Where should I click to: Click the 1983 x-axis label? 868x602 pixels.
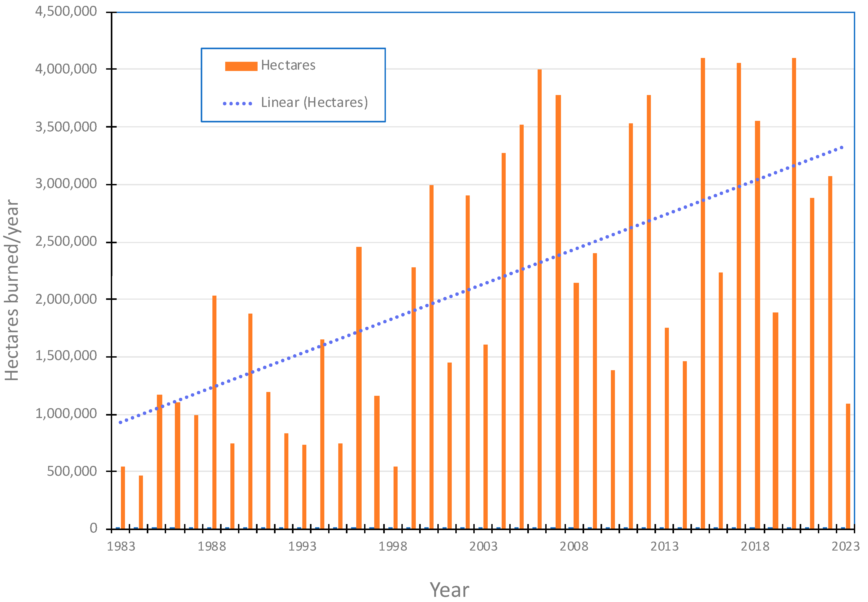point(121,547)
